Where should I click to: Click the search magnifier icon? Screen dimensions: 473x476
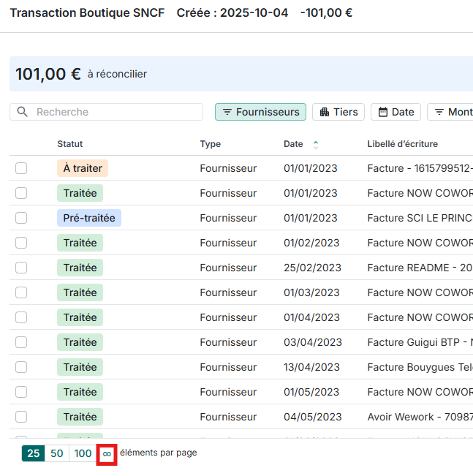click(23, 112)
